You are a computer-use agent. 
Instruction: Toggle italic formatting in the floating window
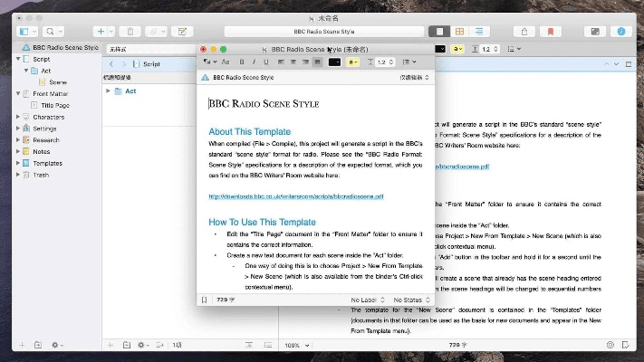click(254, 62)
